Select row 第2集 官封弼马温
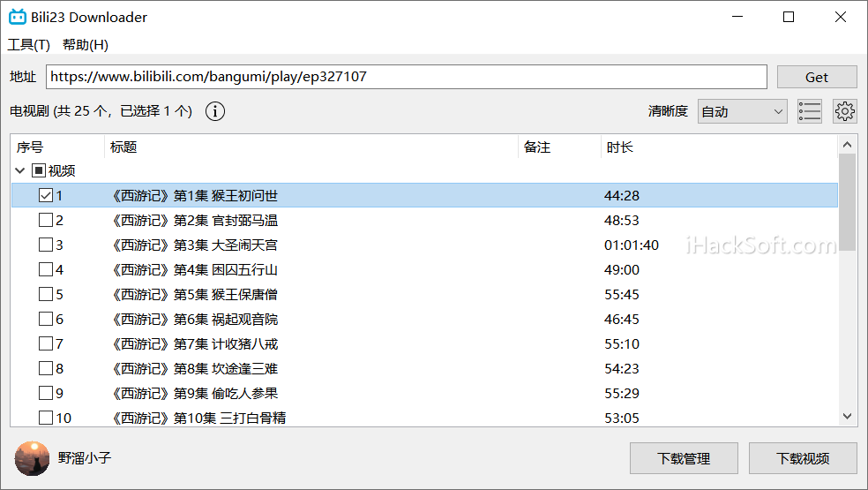Viewport: 868px width, 490px height. click(x=424, y=220)
